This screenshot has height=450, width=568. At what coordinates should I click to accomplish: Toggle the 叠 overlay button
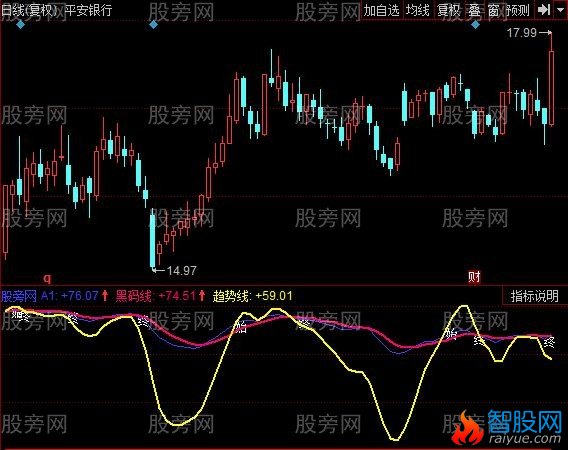click(x=475, y=10)
